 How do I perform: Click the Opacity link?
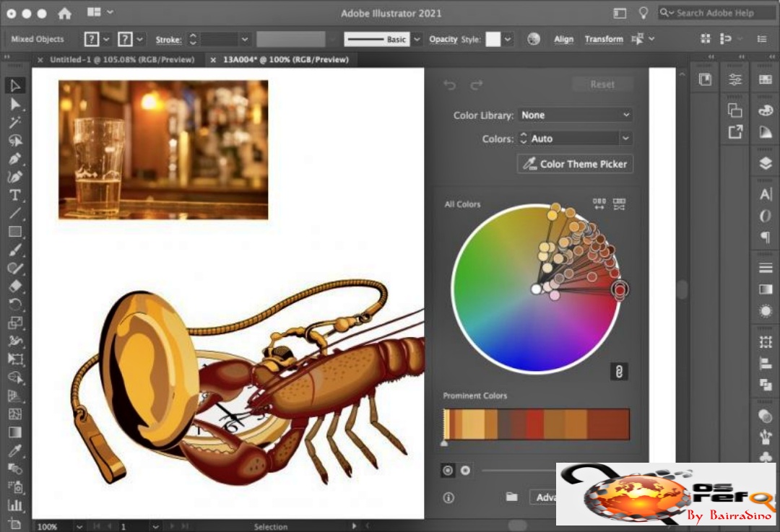(x=443, y=39)
